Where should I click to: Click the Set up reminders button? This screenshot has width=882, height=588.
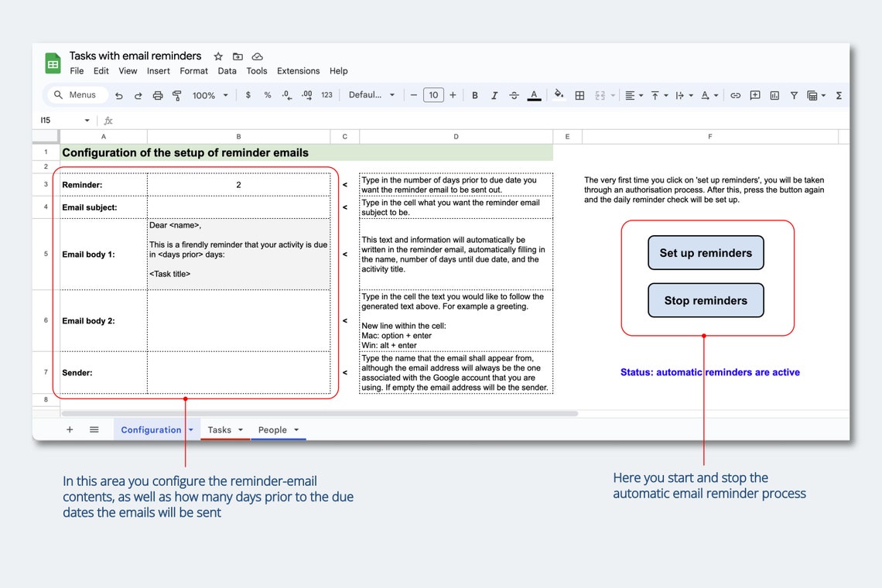click(x=706, y=253)
